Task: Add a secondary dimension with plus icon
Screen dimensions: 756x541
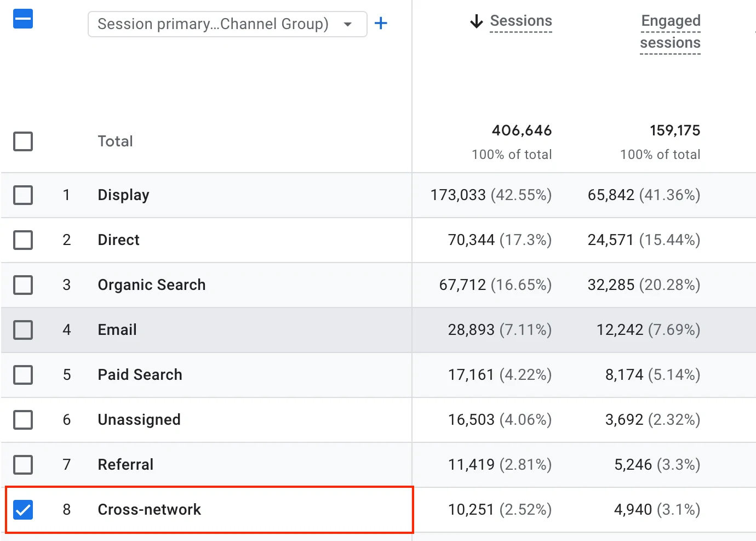Action: coord(381,23)
